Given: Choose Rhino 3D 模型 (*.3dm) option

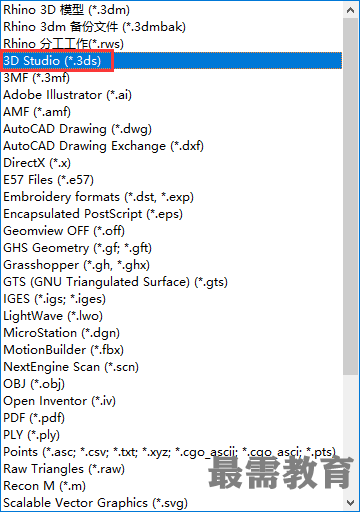Looking at the screenshot, I should click(172, 10).
